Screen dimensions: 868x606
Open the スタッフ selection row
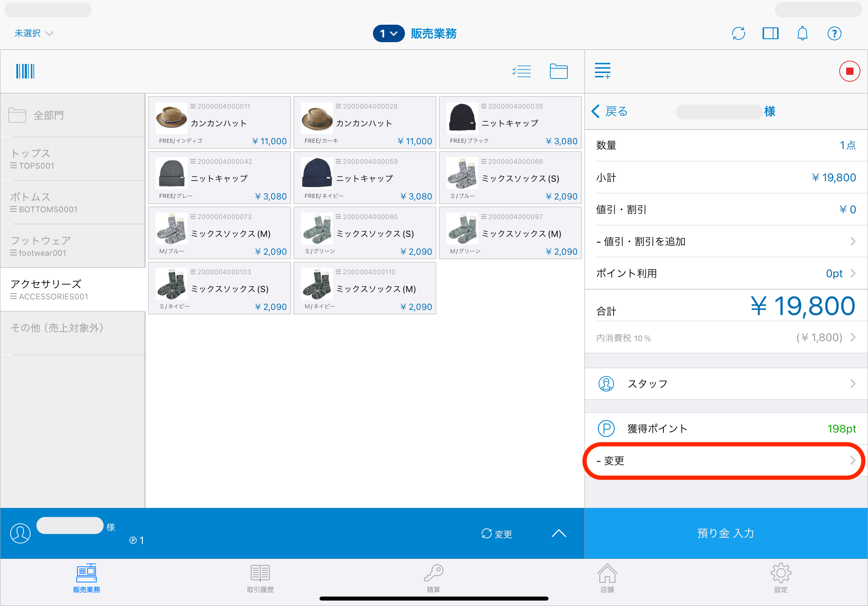tap(726, 384)
